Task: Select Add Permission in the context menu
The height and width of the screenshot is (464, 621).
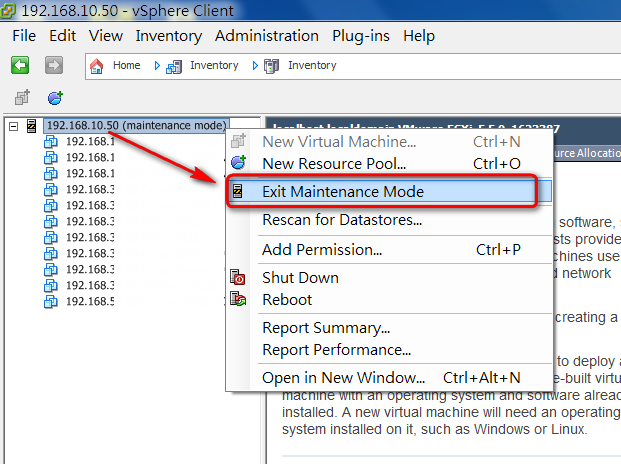Action: 321,249
